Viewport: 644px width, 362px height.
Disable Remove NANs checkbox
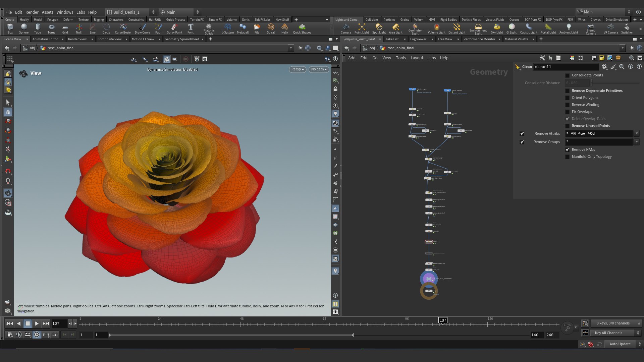pyautogui.click(x=567, y=150)
